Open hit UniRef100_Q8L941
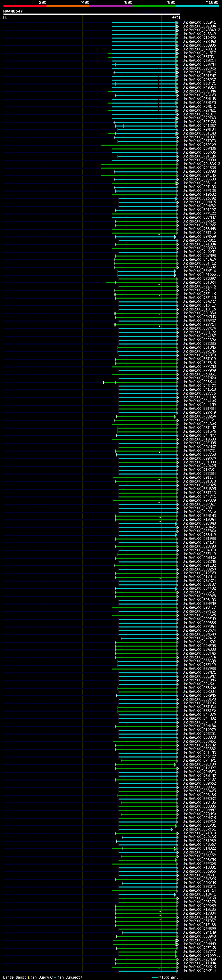 tap(199, 23)
